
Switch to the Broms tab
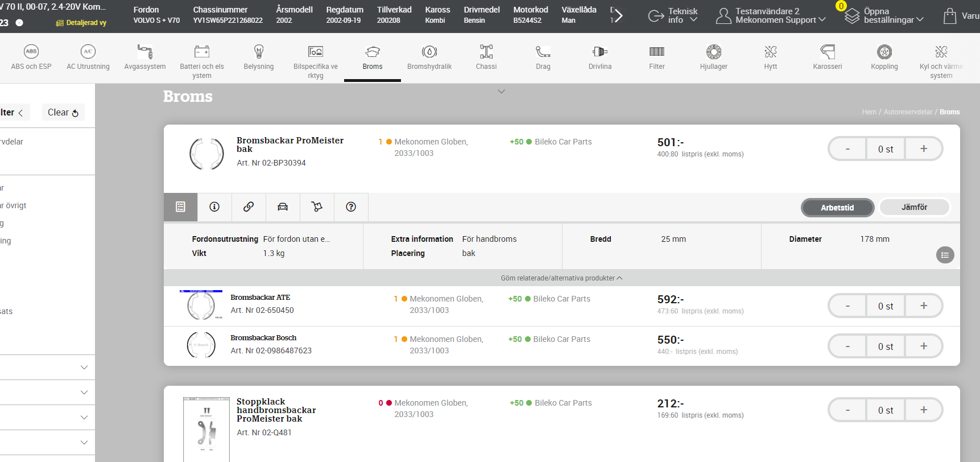click(373, 57)
